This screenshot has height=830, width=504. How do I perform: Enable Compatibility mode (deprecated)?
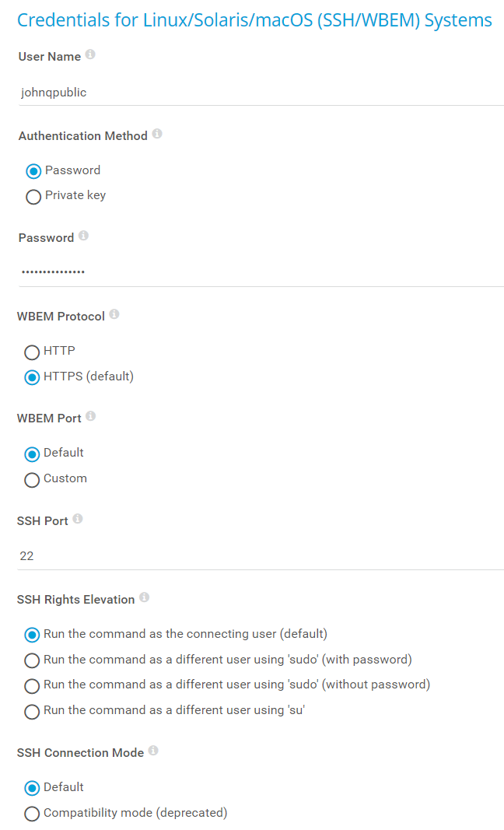click(x=32, y=814)
